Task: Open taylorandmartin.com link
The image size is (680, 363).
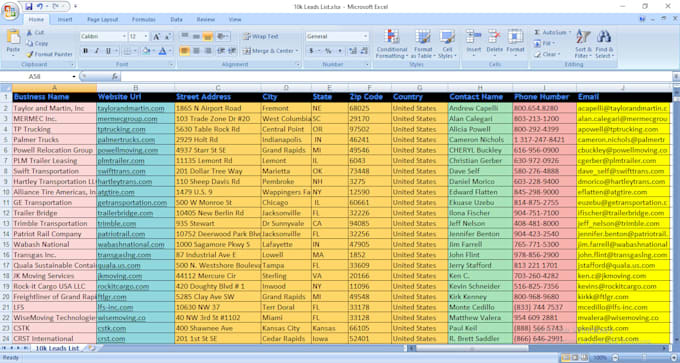Action: coord(131,108)
